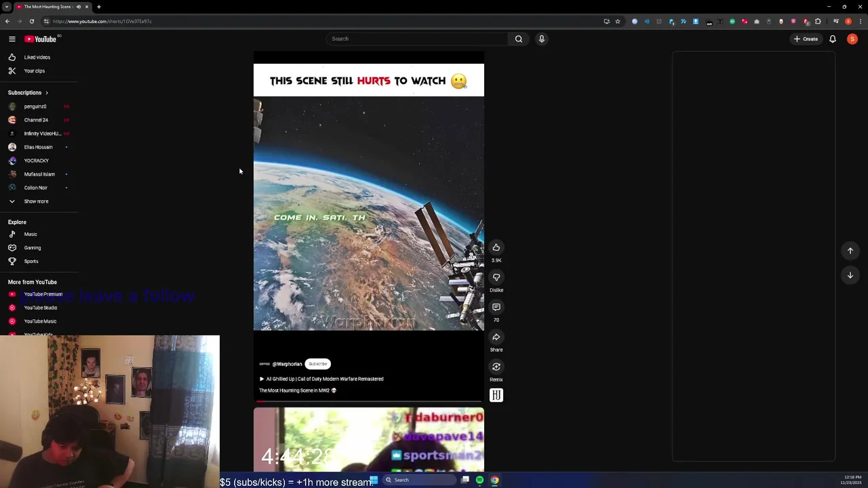Open Windows Start button
868x488 pixels.
tap(374, 480)
